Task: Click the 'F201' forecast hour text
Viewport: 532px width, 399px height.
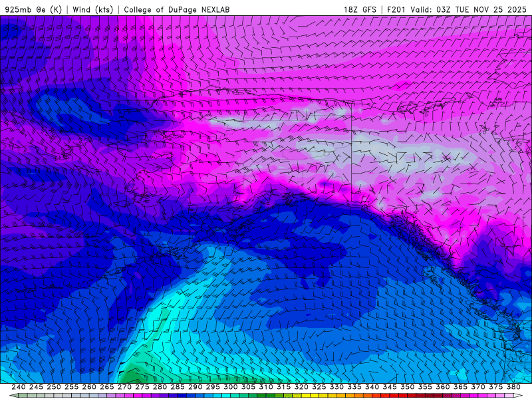Action: [396, 9]
